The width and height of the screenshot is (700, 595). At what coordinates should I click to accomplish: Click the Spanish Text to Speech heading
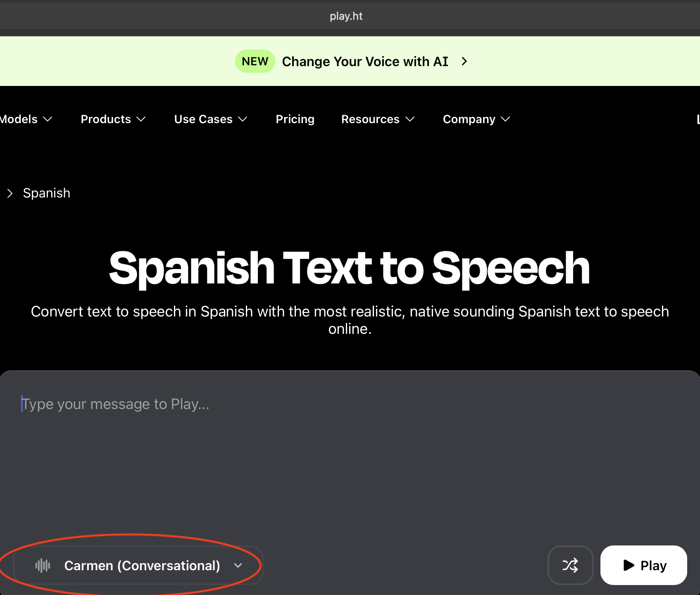(x=350, y=269)
